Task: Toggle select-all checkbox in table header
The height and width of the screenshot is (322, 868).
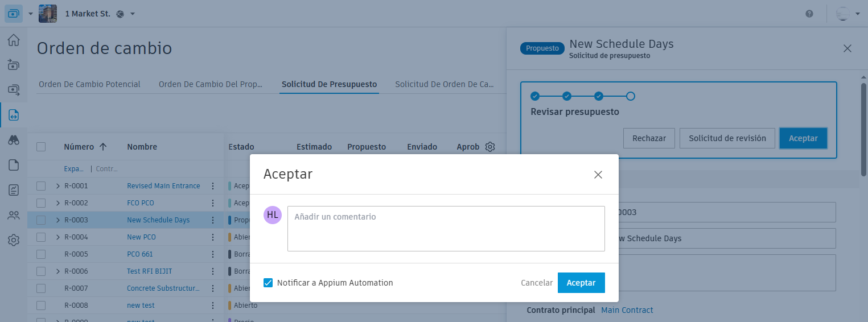Action: pos(41,147)
